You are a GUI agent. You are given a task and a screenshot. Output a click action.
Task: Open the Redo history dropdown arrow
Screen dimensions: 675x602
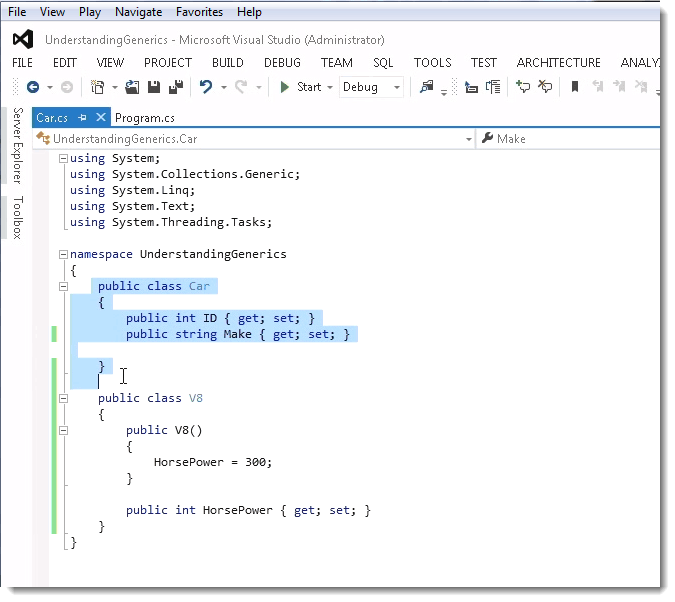click(x=259, y=88)
